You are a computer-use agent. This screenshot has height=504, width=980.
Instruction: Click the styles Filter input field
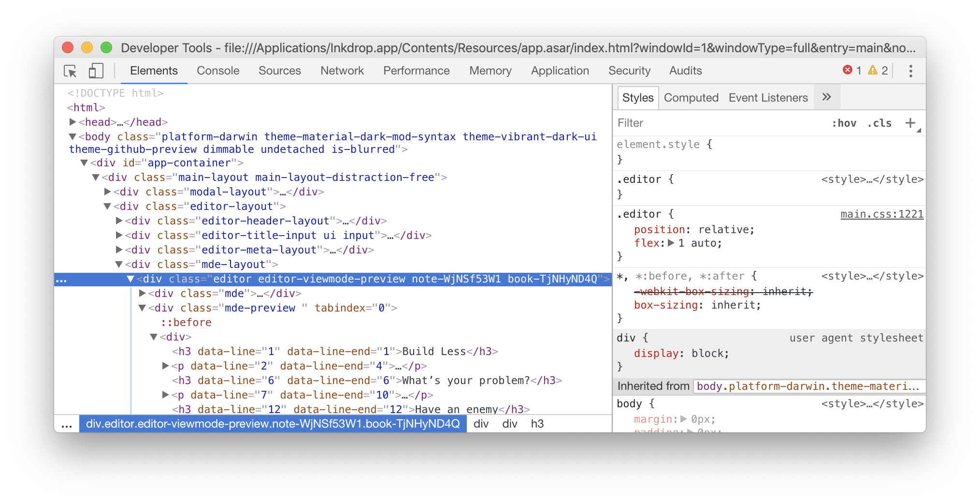coord(715,123)
